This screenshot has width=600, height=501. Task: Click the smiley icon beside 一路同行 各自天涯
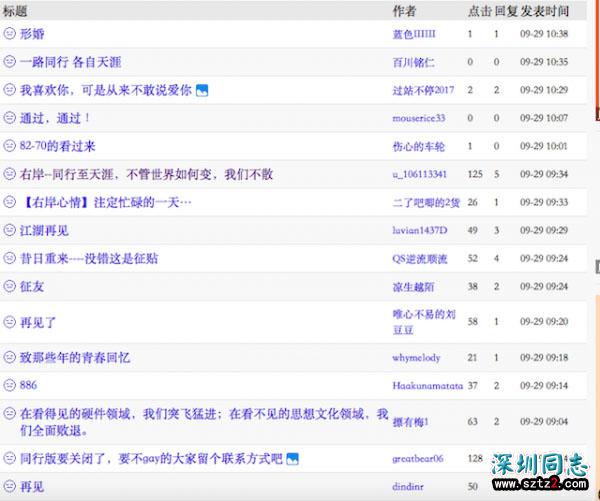point(9,61)
